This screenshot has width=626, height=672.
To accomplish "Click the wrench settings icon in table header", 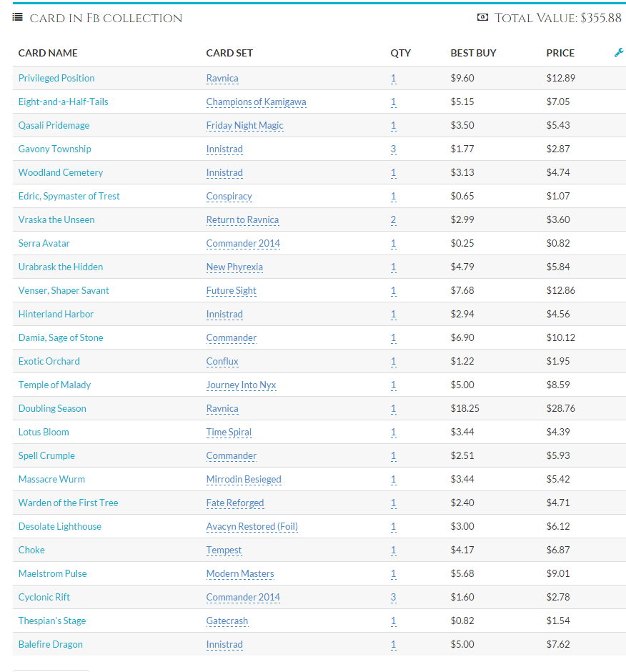I will tap(619, 53).
